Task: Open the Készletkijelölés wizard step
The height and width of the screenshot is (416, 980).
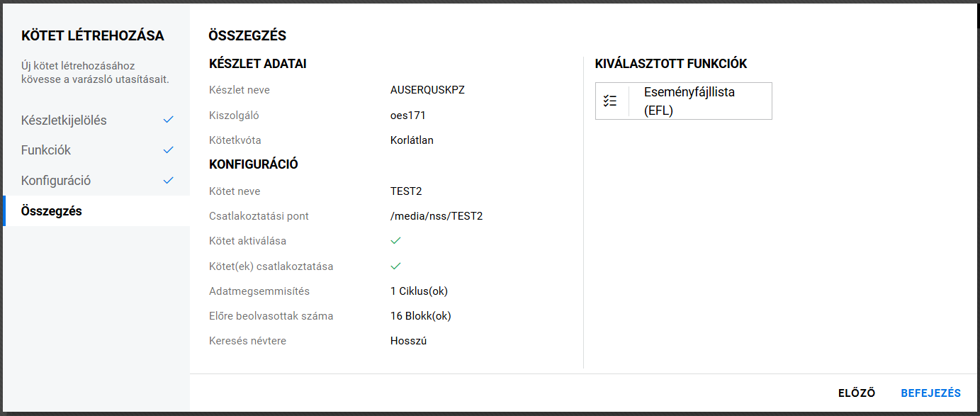Action: tap(64, 120)
